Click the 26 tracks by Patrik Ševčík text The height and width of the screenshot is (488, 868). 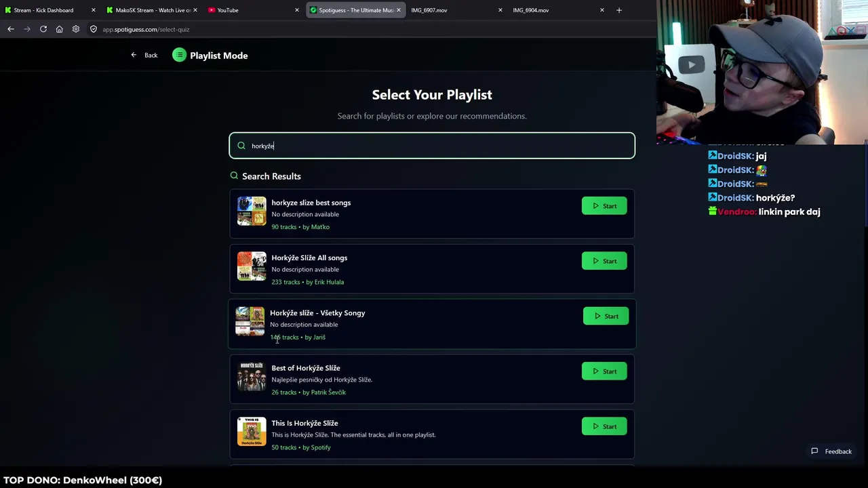(309, 392)
